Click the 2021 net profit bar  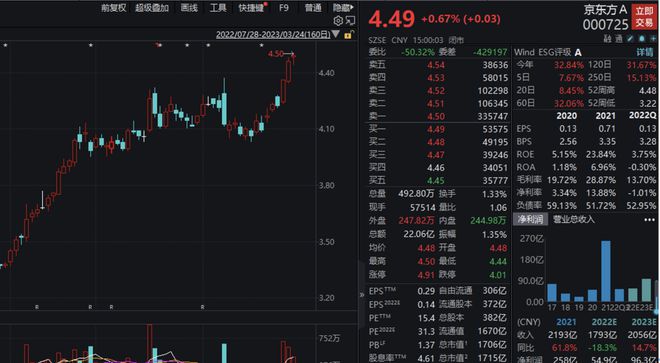(606, 271)
